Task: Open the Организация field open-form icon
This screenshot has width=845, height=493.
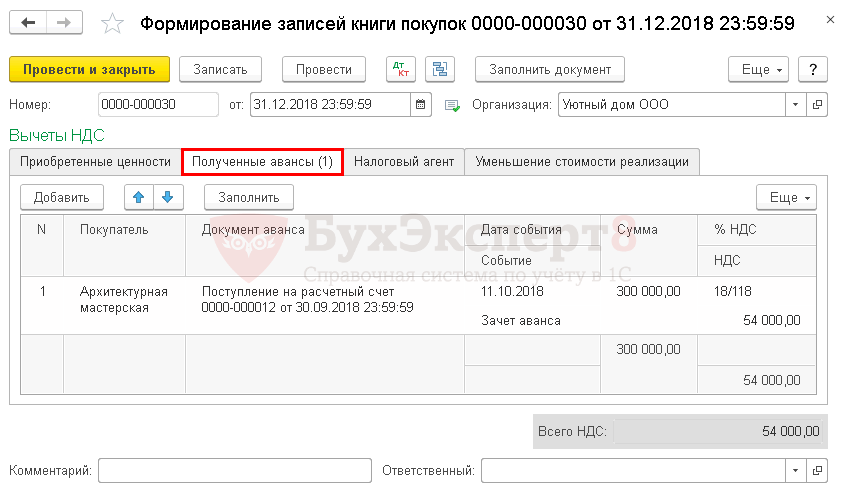Action: pos(818,104)
